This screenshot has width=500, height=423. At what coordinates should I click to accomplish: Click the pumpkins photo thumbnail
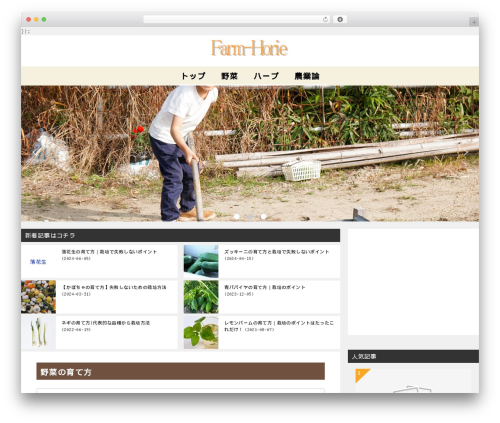point(38,297)
